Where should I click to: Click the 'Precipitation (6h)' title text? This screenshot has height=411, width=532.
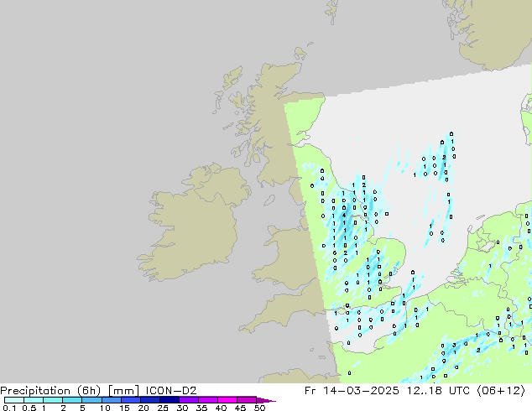(x=50, y=391)
